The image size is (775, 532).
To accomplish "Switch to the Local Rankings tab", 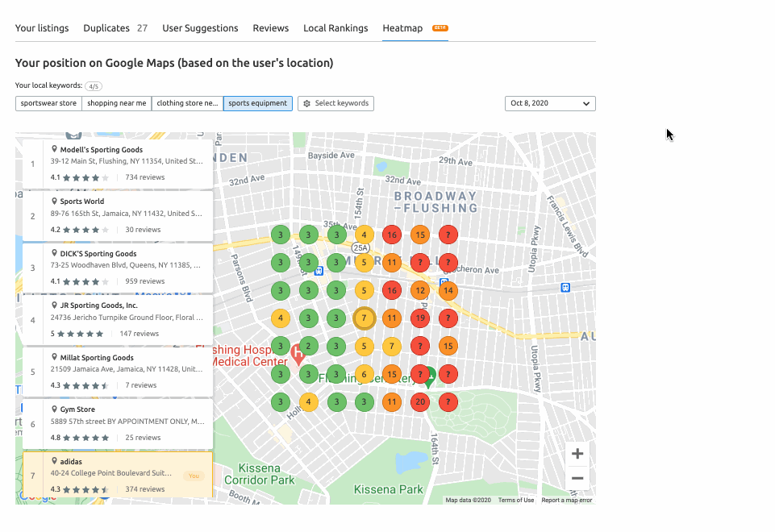I will (335, 27).
